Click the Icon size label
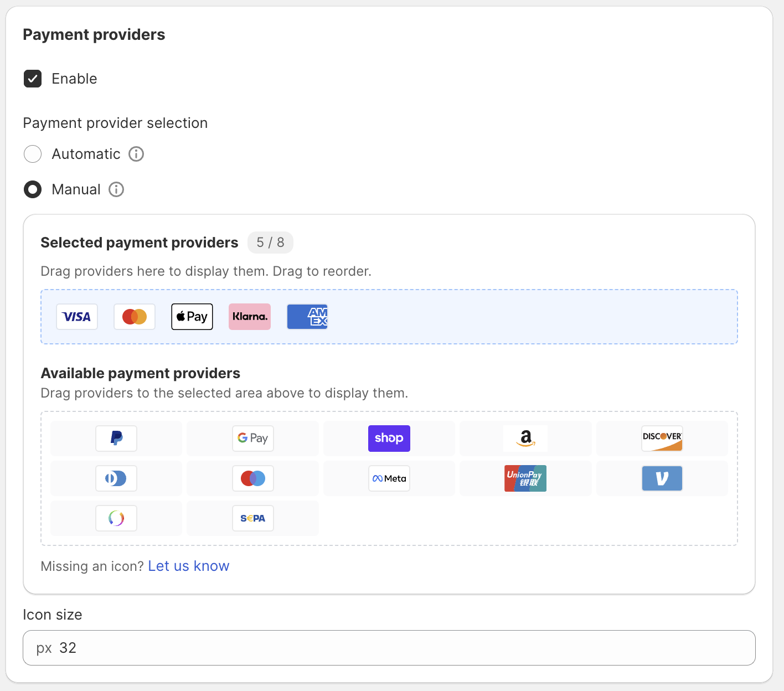784x691 pixels. [x=53, y=615]
